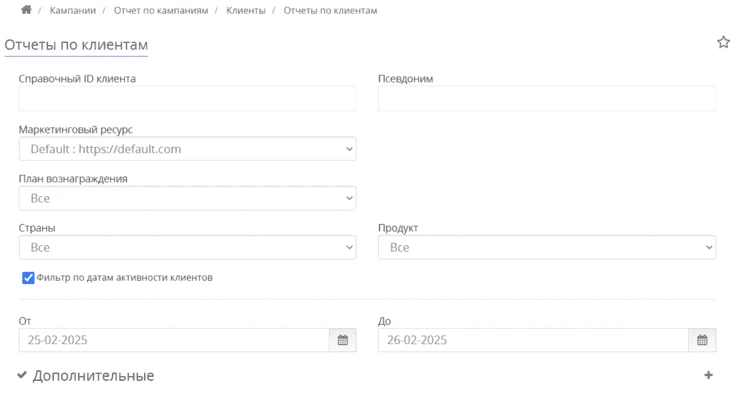
Task: Click checkmark icon next to Дополнительные
Action: (22, 375)
